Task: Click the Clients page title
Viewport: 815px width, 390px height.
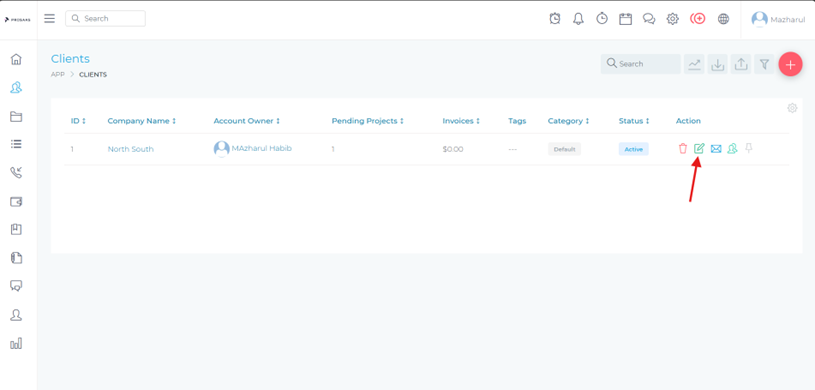Action: point(70,58)
